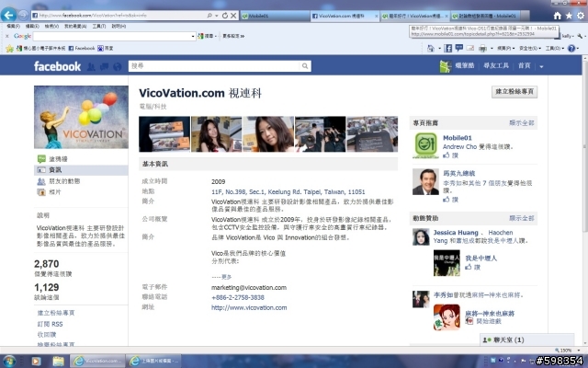Click the home icon in command bar
The width and height of the screenshot is (588, 368).
431,48
